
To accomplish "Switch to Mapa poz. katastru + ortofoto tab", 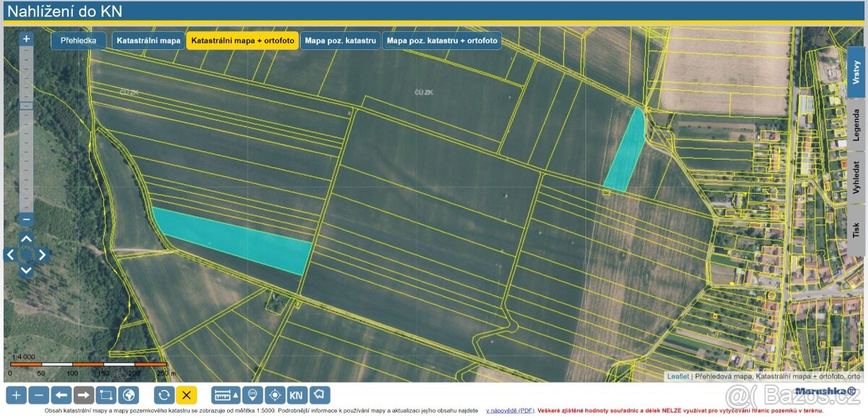I will click(441, 40).
